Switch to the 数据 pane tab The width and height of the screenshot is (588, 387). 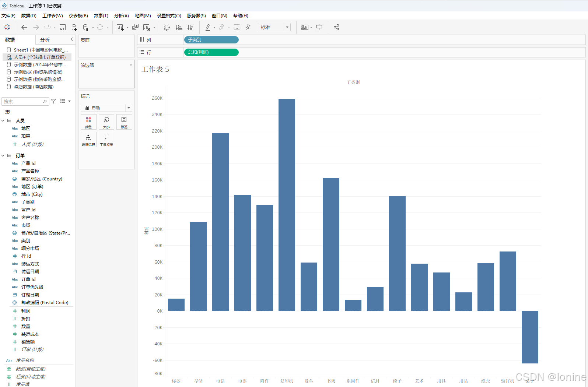(10, 40)
